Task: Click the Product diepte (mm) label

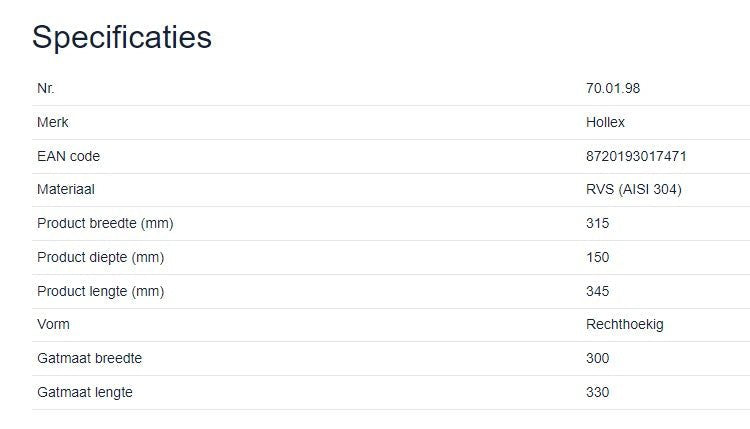Action: [100, 257]
